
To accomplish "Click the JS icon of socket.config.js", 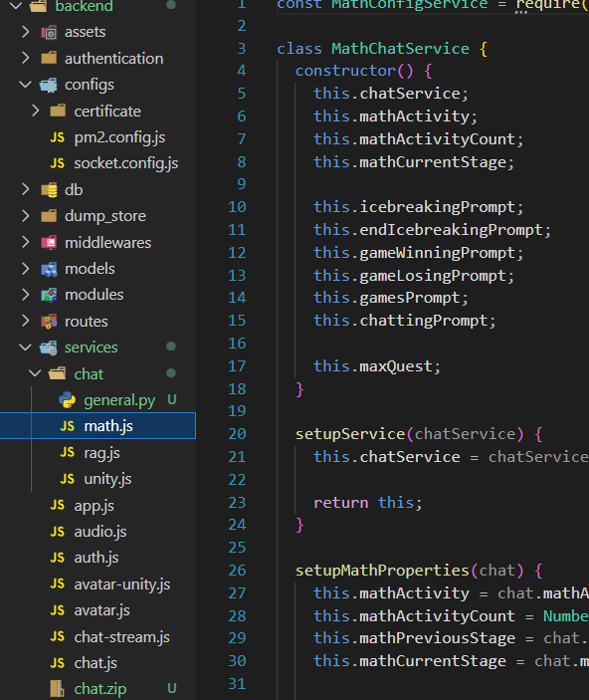I will 58,163.
